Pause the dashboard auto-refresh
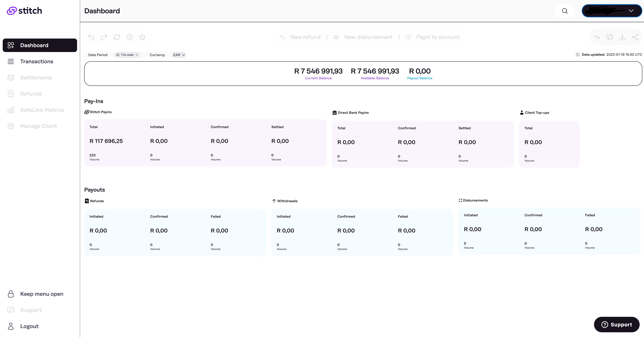 [130, 37]
